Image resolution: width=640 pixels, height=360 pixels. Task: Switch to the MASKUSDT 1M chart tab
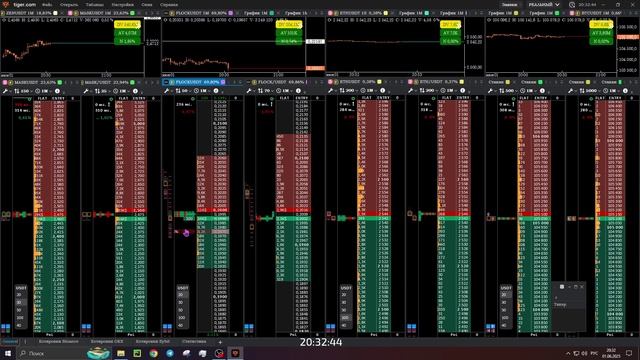102,13
